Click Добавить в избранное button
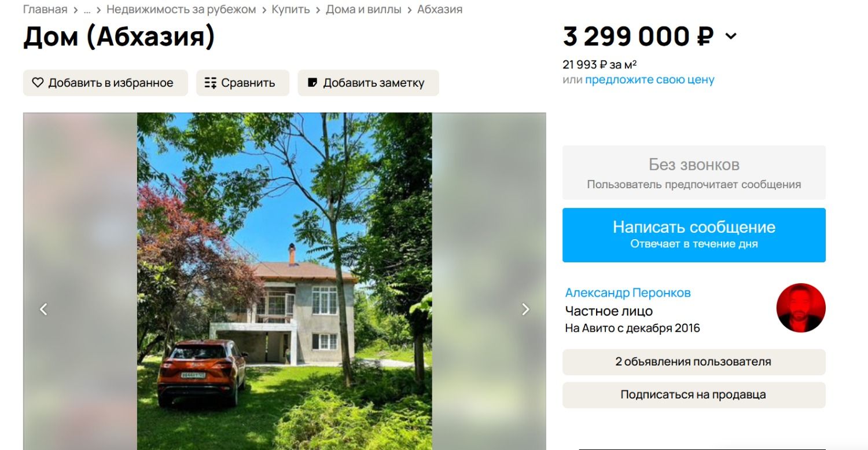This screenshot has width=868, height=450. pos(105,83)
